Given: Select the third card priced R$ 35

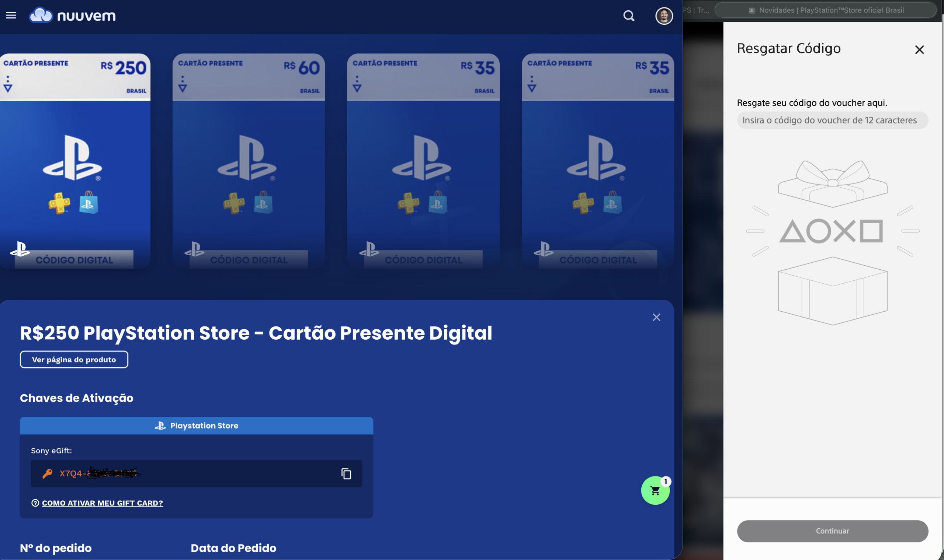Looking at the screenshot, I should point(423,161).
